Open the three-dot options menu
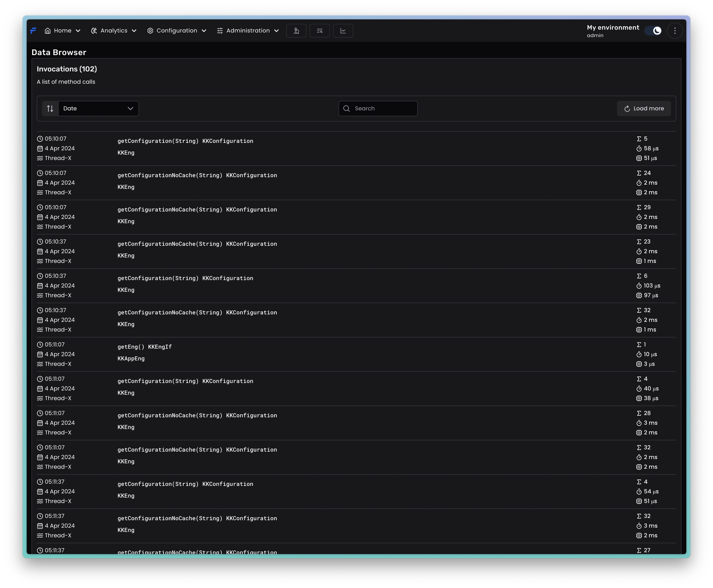 tap(675, 31)
